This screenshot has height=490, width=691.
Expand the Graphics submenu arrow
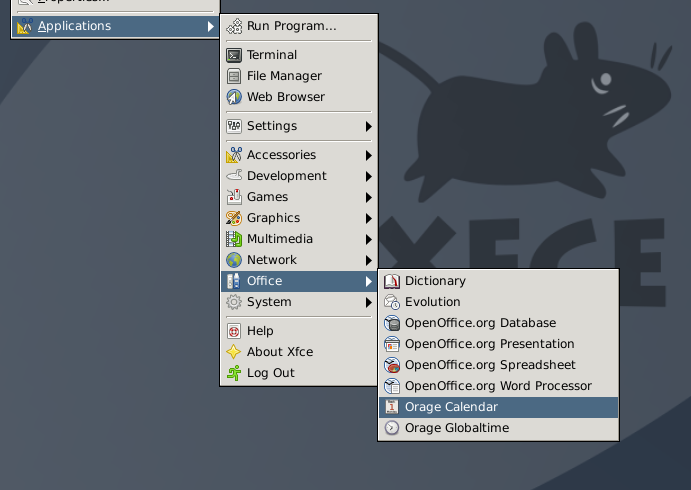click(x=369, y=219)
